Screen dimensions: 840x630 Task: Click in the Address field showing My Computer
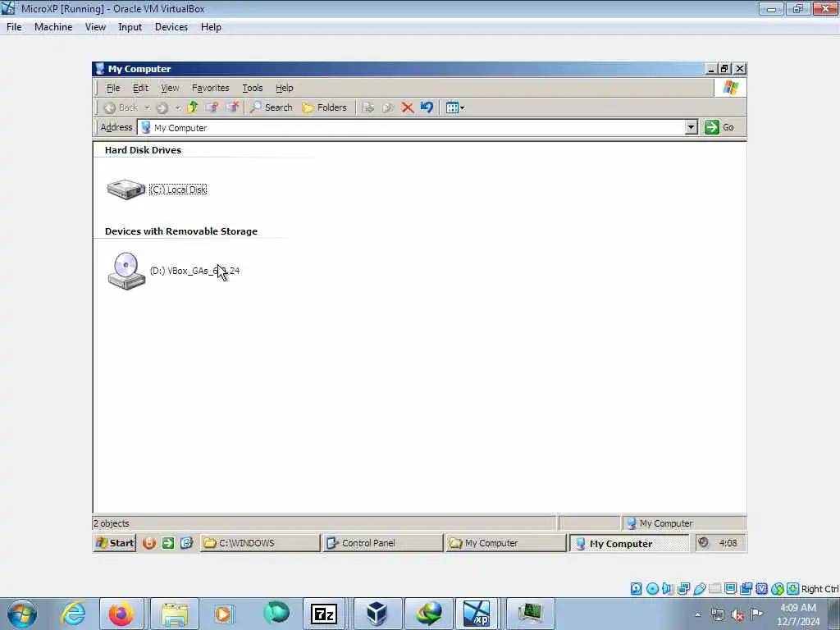click(411, 127)
